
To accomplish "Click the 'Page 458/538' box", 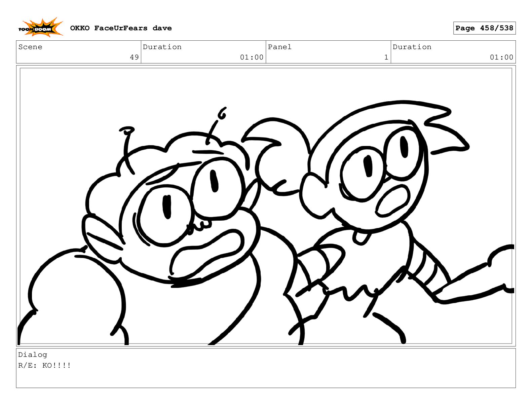I will (484, 28).
